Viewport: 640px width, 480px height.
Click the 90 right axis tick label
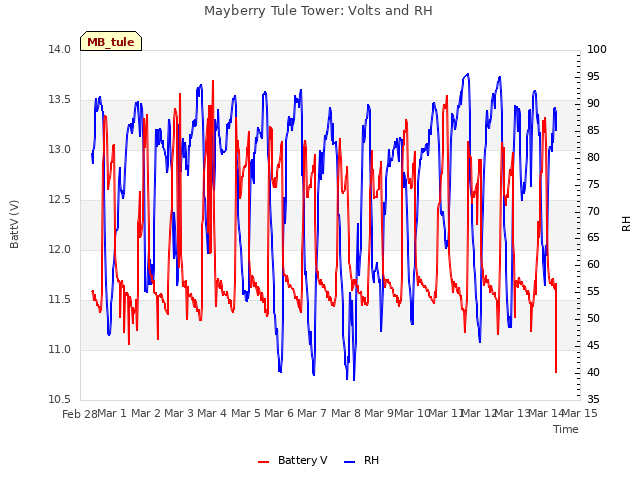pyautogui.click(x=593, y=103)
